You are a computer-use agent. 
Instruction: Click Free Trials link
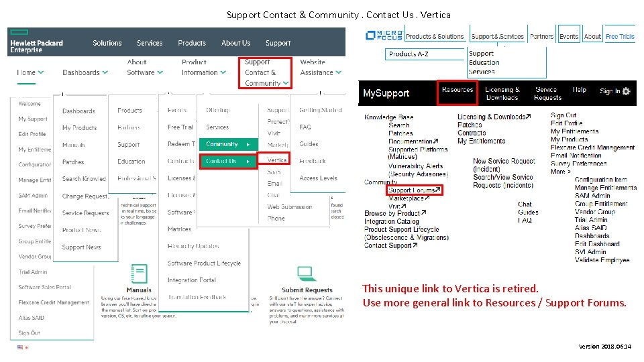click(620, 36)
